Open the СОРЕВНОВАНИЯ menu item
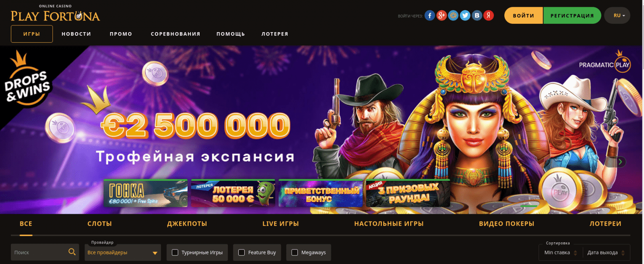Screen dimensions: 644x264 (175, 34)
